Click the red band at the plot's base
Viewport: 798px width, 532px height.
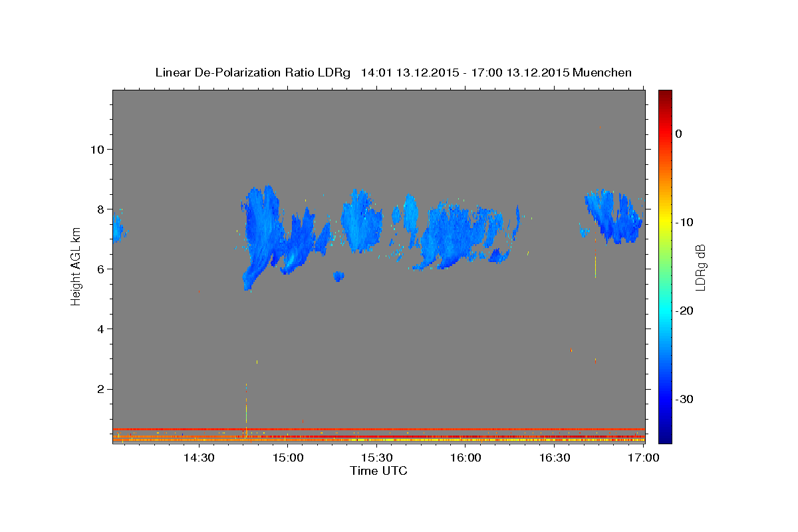coord(378,429)
